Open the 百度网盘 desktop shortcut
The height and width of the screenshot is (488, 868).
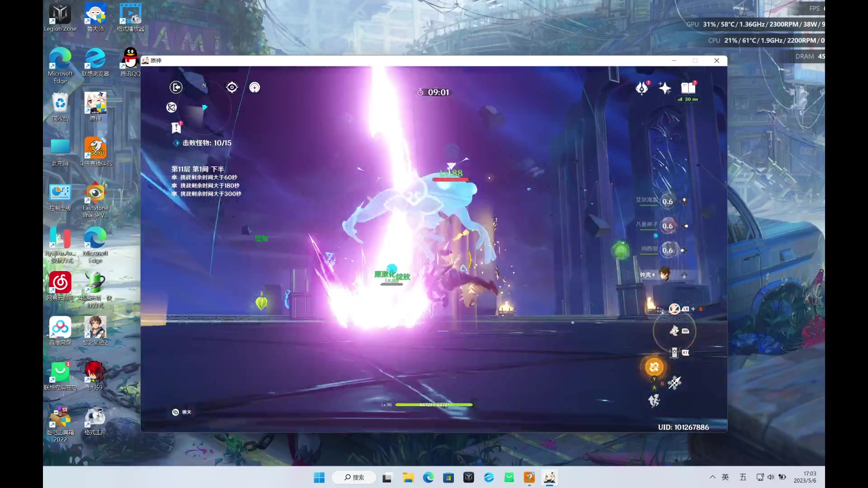(x=60, y=331)
